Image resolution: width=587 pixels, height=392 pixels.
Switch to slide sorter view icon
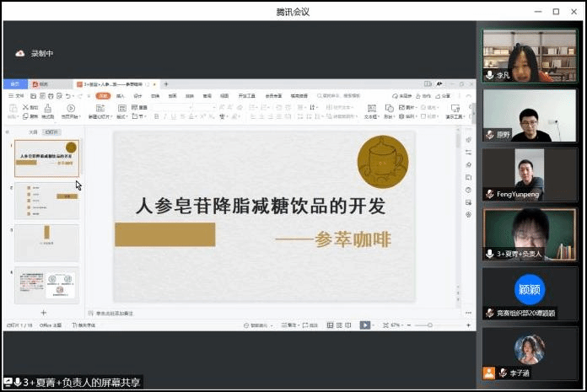tap(339, 325)
